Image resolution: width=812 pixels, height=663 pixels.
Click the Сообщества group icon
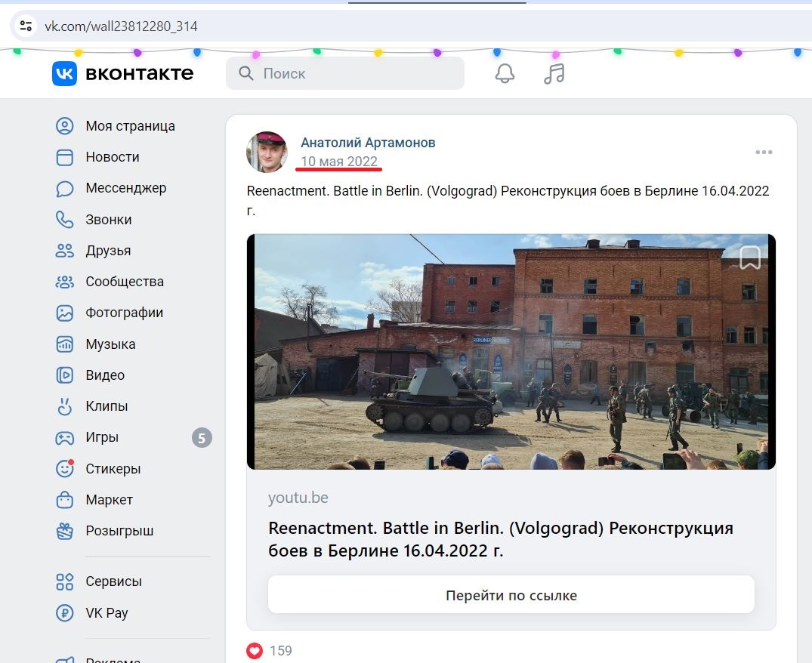(x=65, y=282)
